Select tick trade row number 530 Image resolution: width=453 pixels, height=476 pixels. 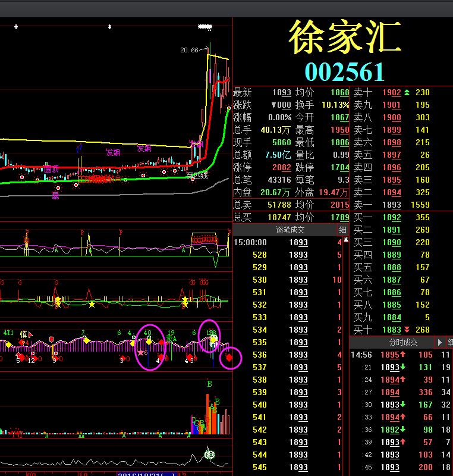point(288,280)
